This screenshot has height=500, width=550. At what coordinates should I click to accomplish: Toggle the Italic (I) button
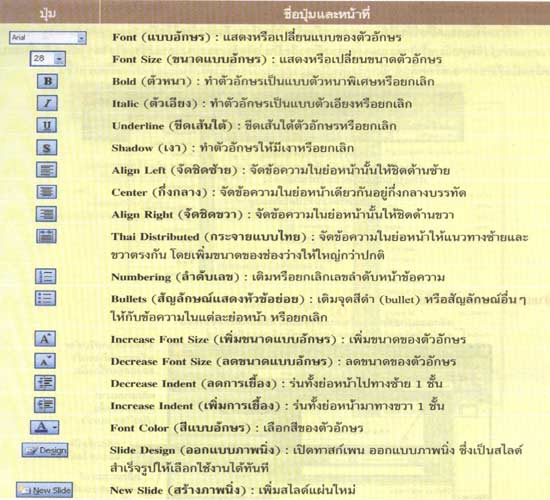pos(47,103)
